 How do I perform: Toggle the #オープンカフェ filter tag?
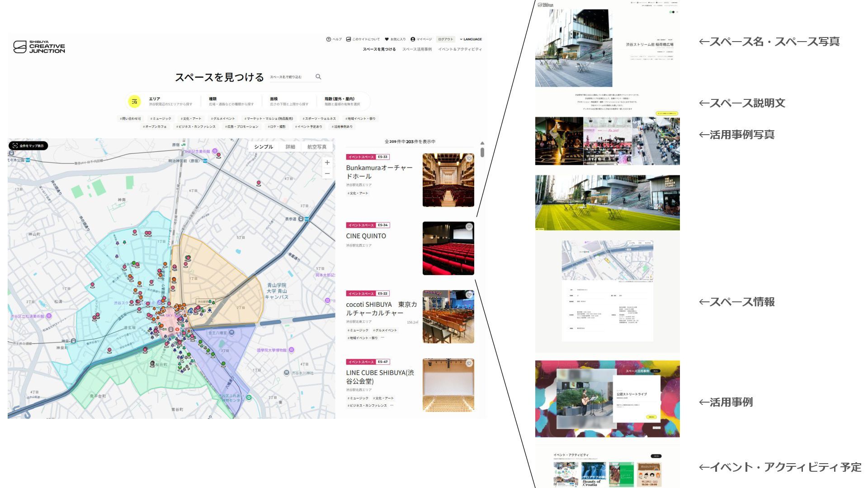coord(155,127)
